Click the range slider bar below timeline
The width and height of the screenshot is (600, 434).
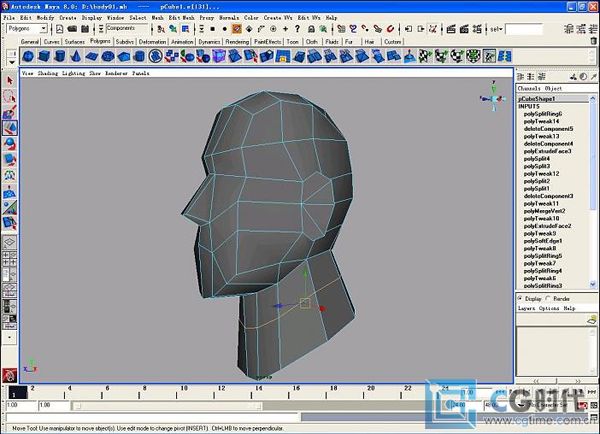coord(168,406)
